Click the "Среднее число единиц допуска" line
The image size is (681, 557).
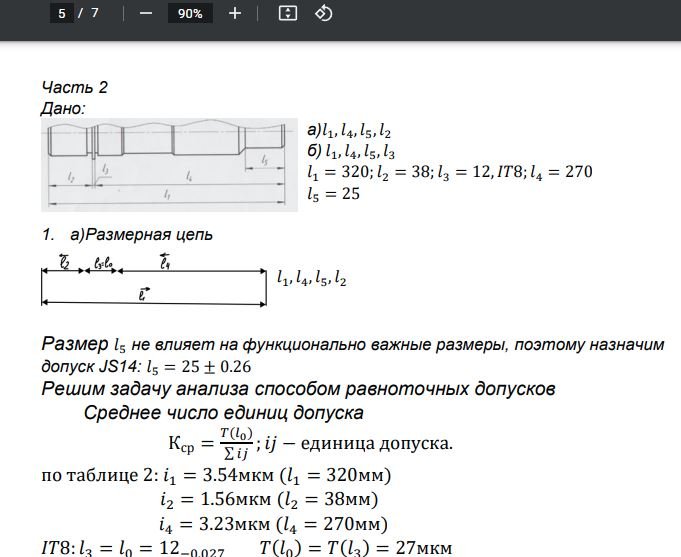(x=223, y=413)
